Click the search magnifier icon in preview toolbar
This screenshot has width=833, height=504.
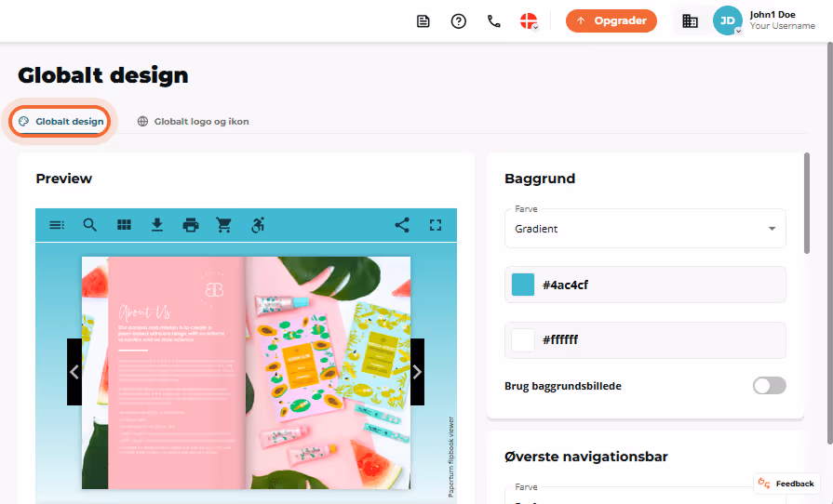(89, 225)
